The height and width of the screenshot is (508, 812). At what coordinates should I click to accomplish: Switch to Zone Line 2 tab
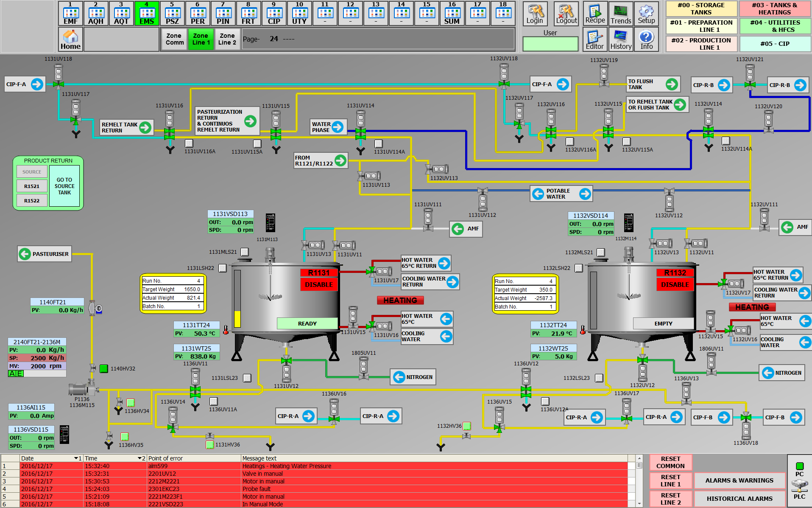coord(227,39)
